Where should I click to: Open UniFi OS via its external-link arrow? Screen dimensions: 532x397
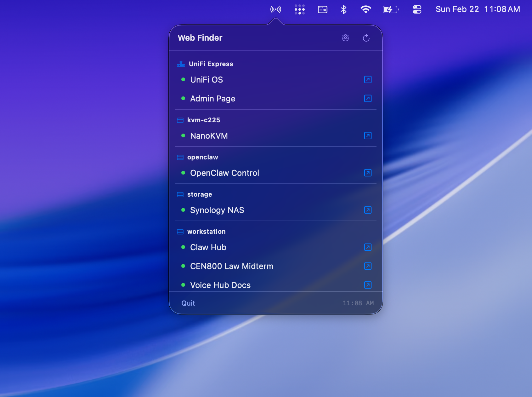click(367, 80)
